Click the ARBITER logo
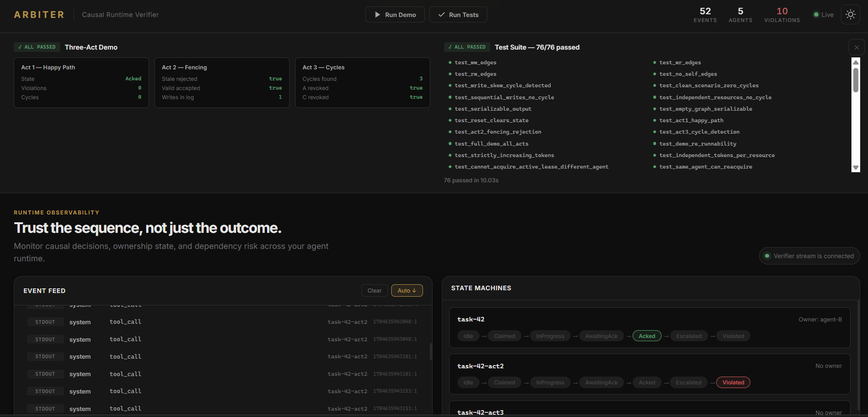 [x=39, y=15]
